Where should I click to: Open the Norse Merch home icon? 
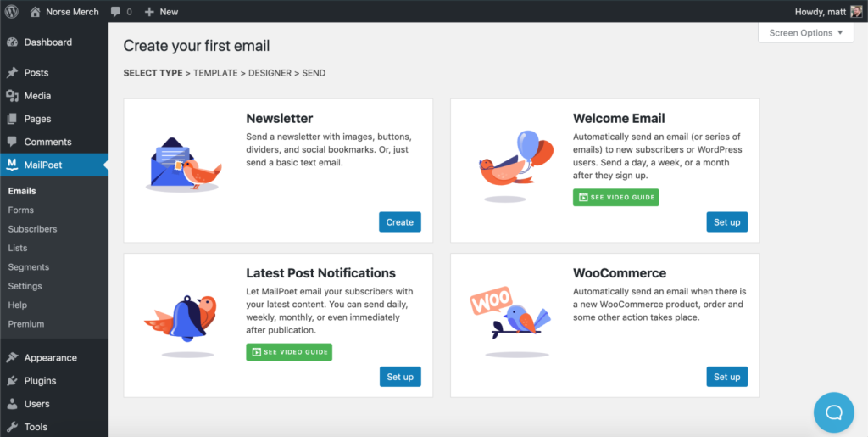tap(35, 11)
